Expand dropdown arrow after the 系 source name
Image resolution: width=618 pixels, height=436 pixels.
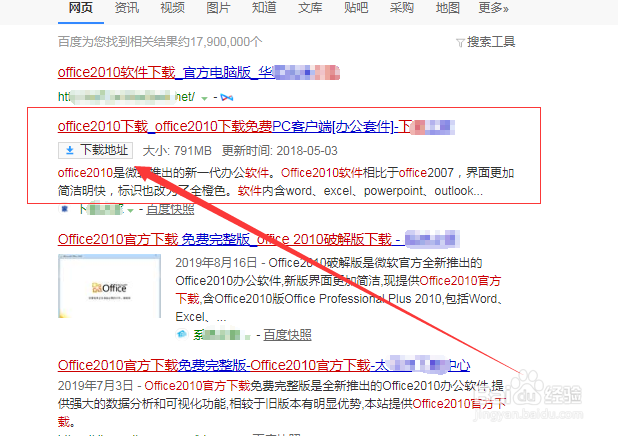click(x=248, y=337)
